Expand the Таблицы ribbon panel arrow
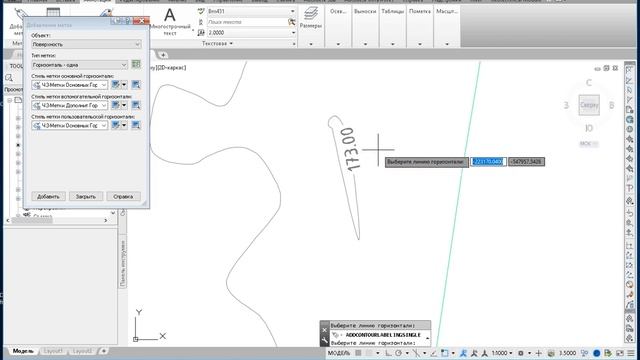This screenshot has height=360, width=640. (392, 44)
